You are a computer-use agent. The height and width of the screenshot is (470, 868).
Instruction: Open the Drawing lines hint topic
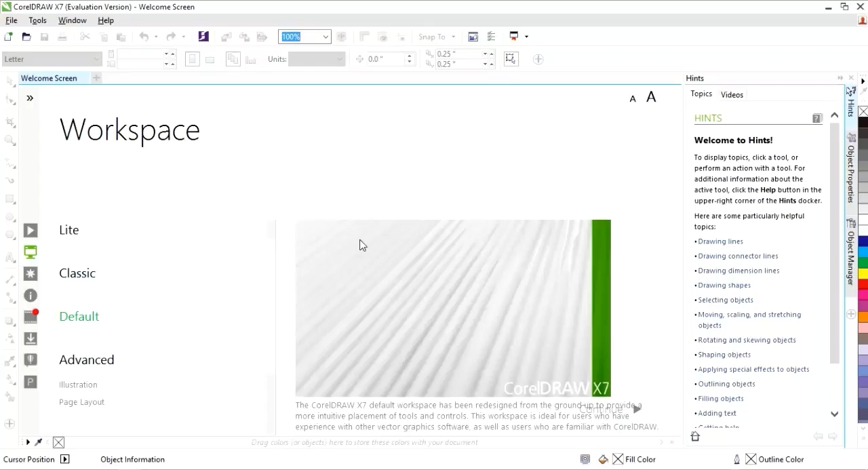[x=720, y=241]
